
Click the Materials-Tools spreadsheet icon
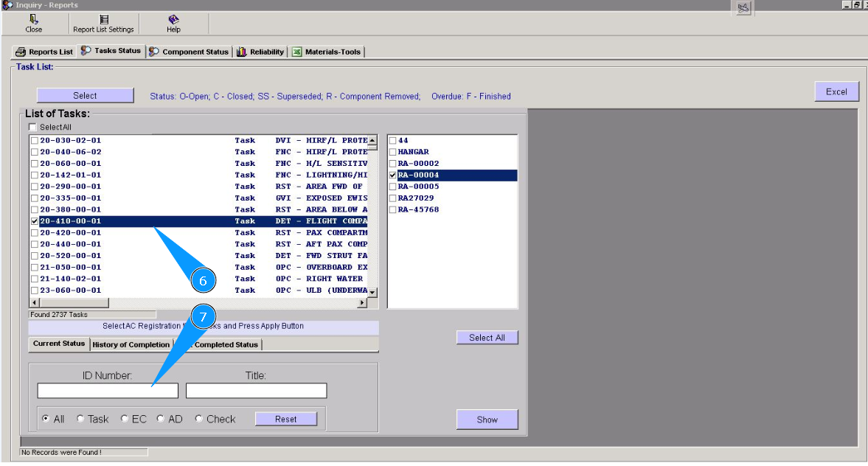(x=297, y=52)
